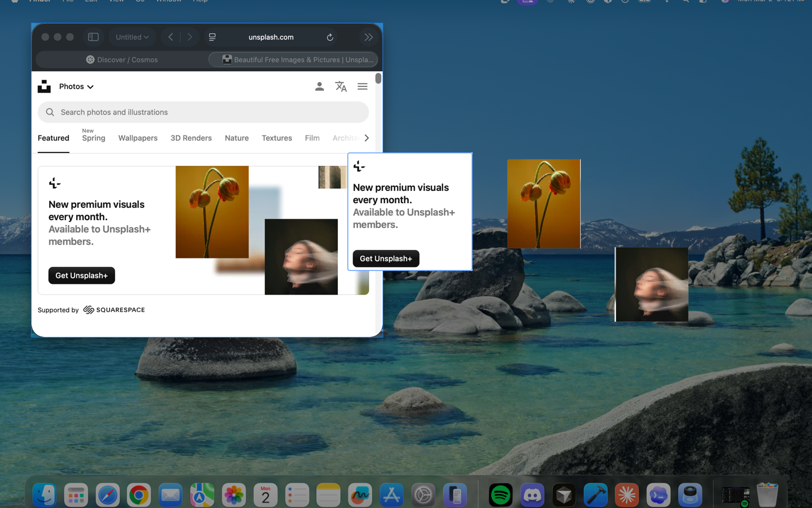Click the Unsplash+ icon in browser banner

(x=55, y=183)
